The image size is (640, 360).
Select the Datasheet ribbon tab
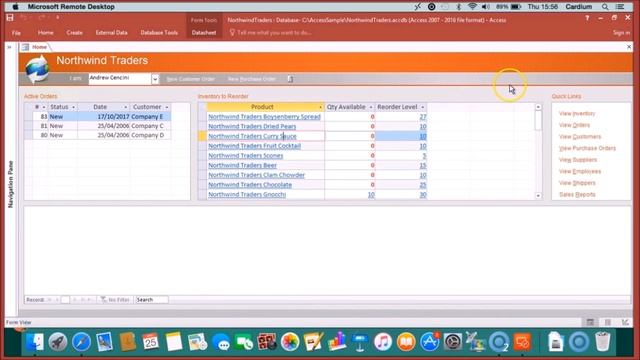click(204, 33)
